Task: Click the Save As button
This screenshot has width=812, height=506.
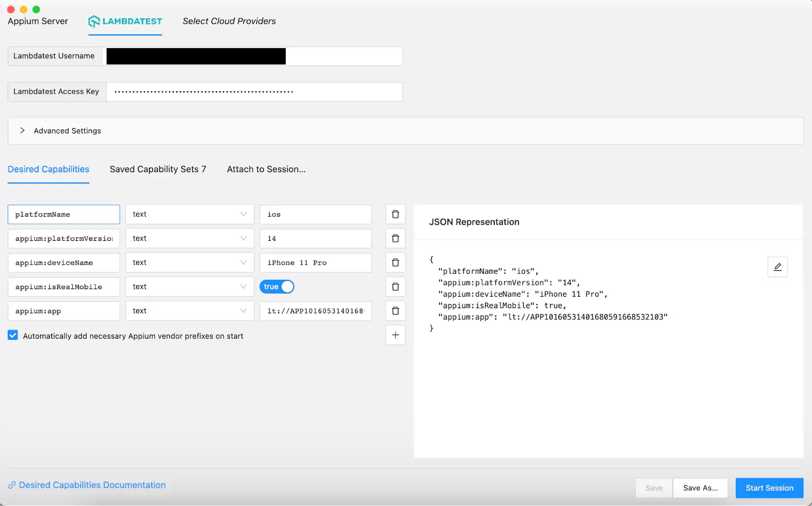Action: [700, 488]
